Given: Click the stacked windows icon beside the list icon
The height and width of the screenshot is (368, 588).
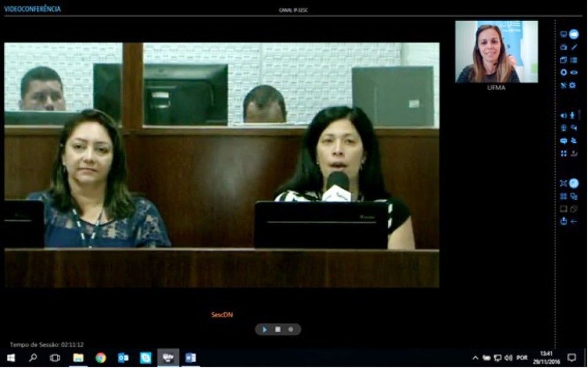Looking at the screenshot, I should click(x=563, y=59).
